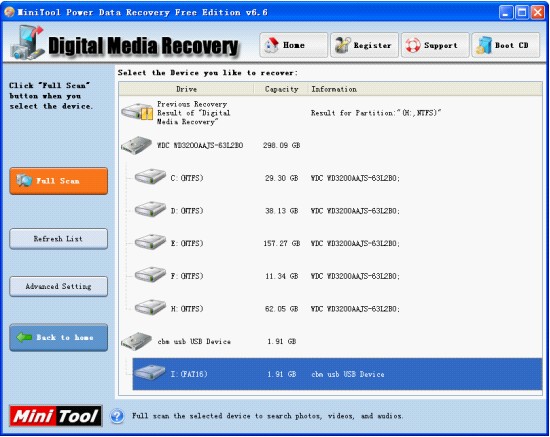Click the blue question mark help icon

pos(117,416)
